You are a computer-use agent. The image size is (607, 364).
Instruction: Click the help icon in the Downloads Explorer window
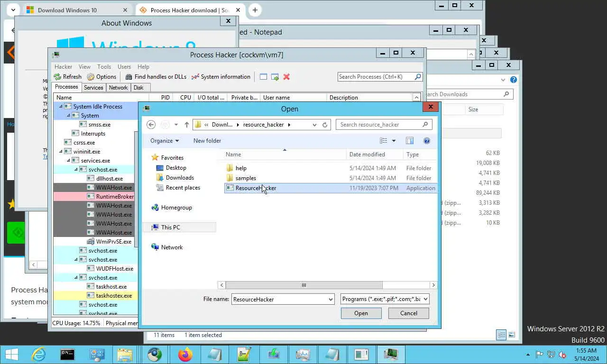(x=513, y=80)
